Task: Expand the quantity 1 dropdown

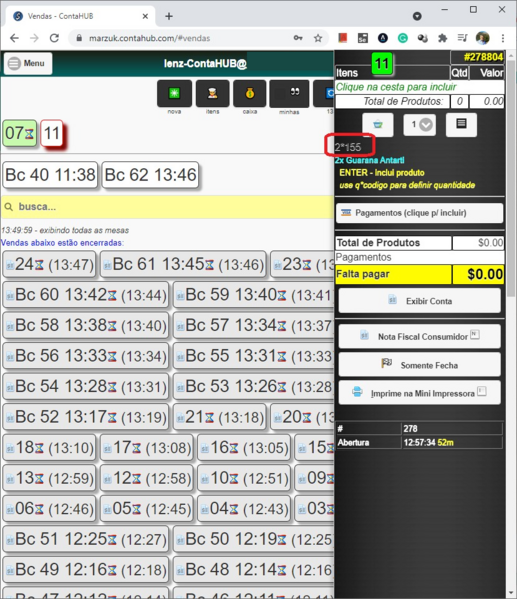Action: click(x=420, y=125)
